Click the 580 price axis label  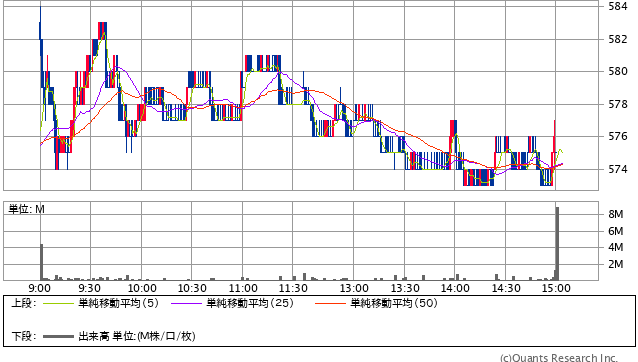point(618,72)
